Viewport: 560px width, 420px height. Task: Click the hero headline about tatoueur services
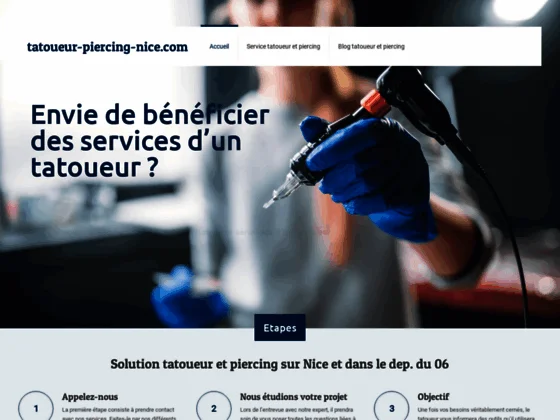pyautogui.click(x=150, y=141)
